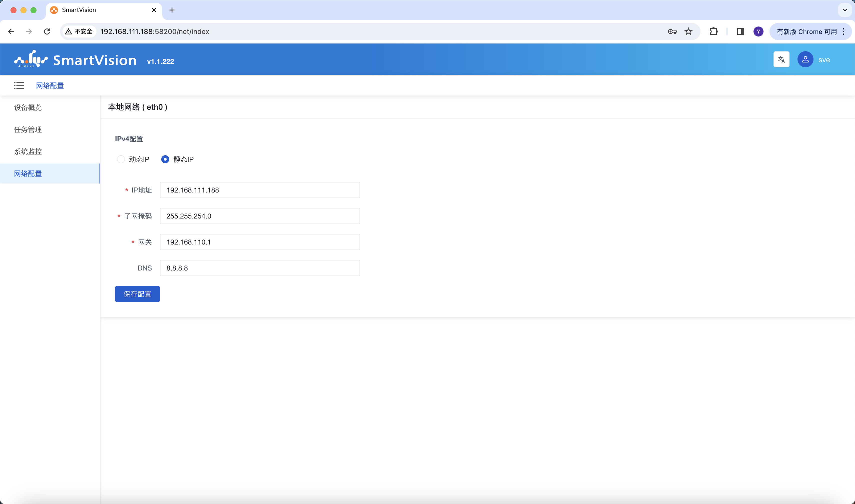Focus the 网关 input field
855x504 pixels.
click(x=260, y=242)
